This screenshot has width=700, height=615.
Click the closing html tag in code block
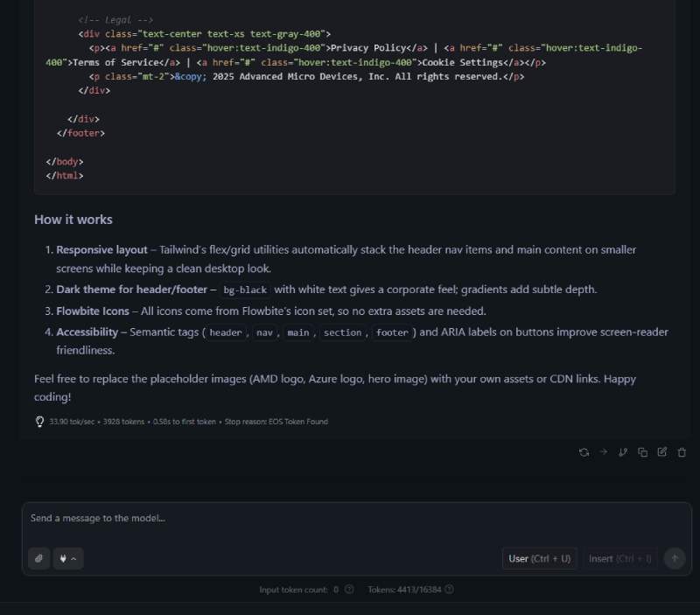point(64,176)
